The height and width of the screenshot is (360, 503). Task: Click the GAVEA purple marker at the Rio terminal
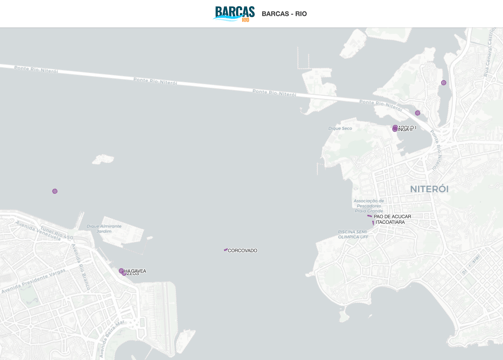tap(121, 271)
